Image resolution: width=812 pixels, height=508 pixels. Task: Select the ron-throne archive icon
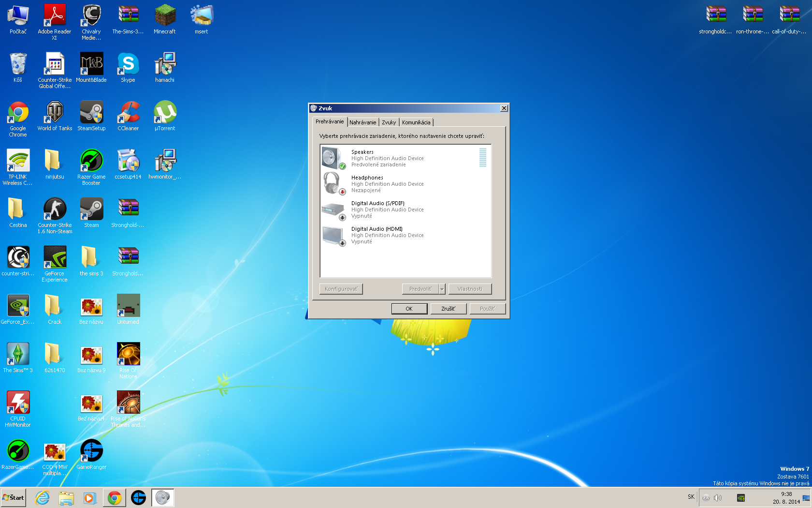tap(753, 19)
